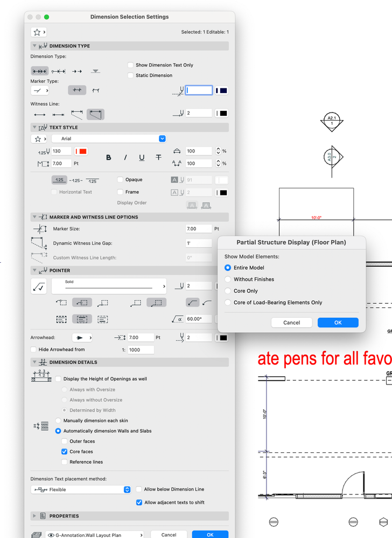
Task: Click OK in Dimension Selection Settings
Action: pyautogui.click(x=210, y=535)
